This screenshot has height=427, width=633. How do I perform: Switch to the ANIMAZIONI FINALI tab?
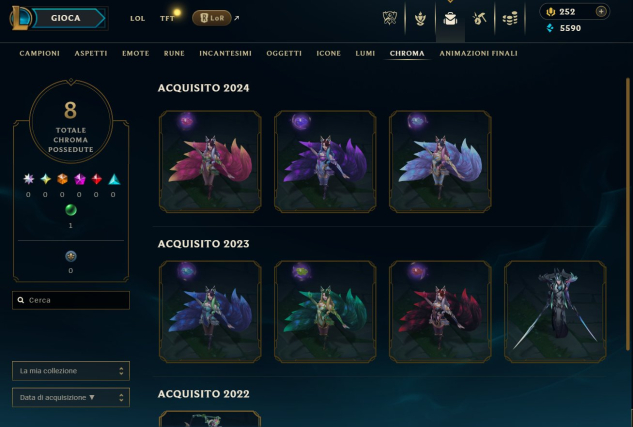coord(478,53)
